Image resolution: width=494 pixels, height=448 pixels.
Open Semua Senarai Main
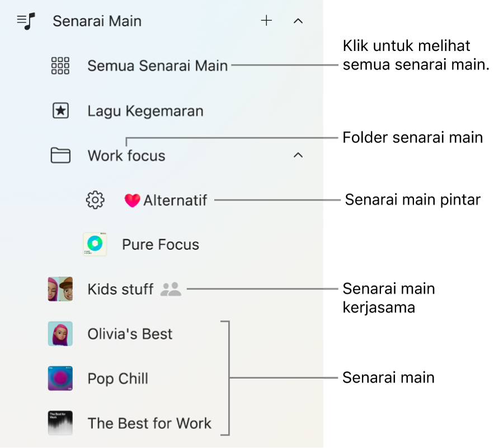click(x=157, y=66)
